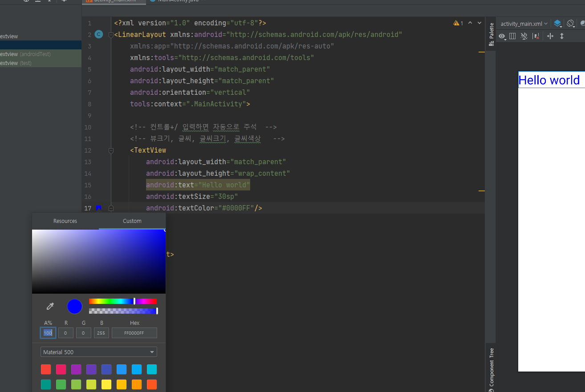The image size is (585, 392).
Task: Select the (test) package in project tree
Action: [41, 63]
